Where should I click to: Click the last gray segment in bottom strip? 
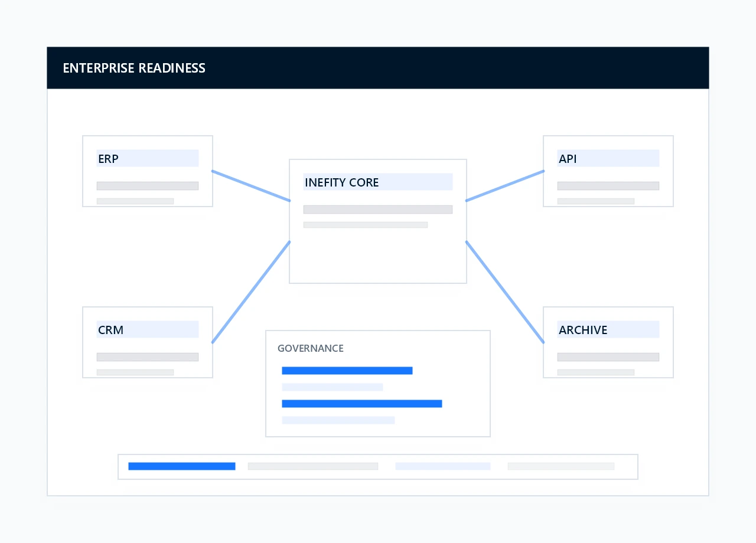(561, 466)
